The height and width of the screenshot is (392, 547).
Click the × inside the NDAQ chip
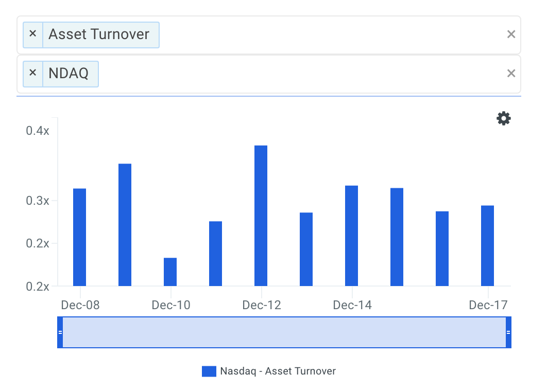[x=32, y=73]
